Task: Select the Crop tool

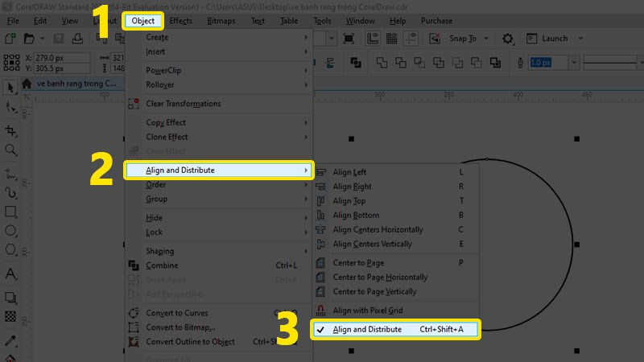Action: pos(10,130)
